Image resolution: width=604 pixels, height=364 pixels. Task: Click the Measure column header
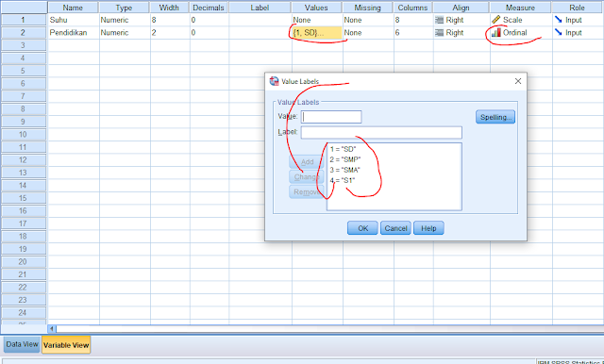520,8
